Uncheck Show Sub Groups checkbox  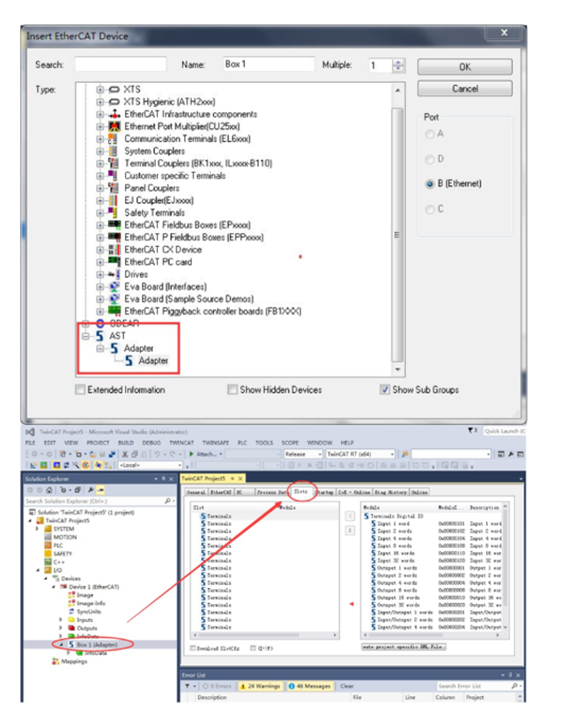[x=384, y=390]
